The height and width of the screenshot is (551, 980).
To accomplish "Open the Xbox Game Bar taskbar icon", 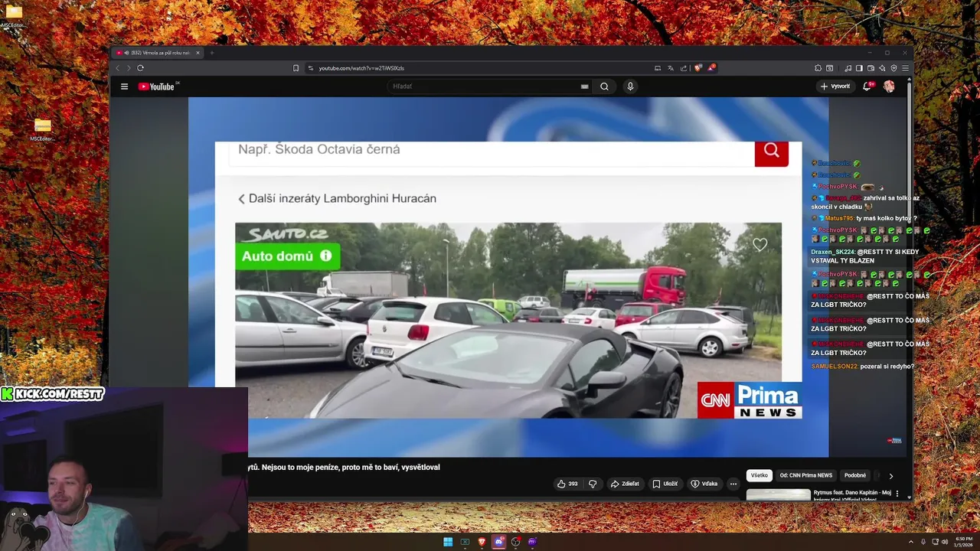I will (465, 542).
